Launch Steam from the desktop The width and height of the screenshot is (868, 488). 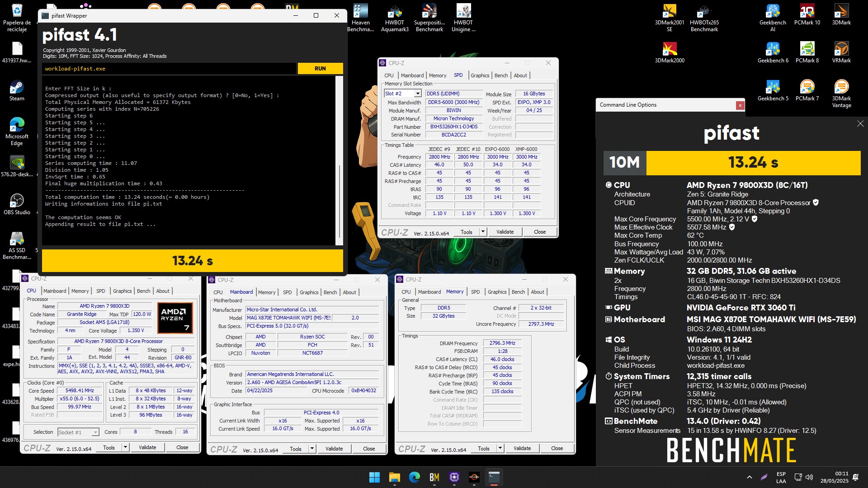click(17, 90)
